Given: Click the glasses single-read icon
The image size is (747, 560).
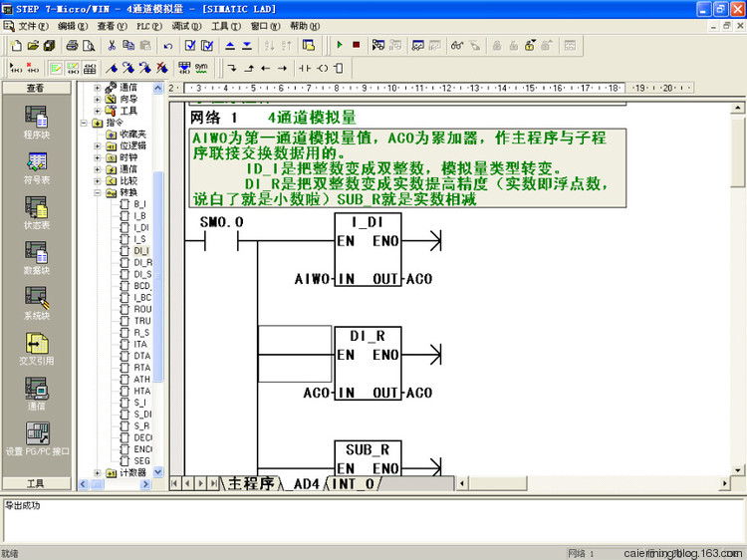Looking at the screenshot, I should (x=457, y=45).
